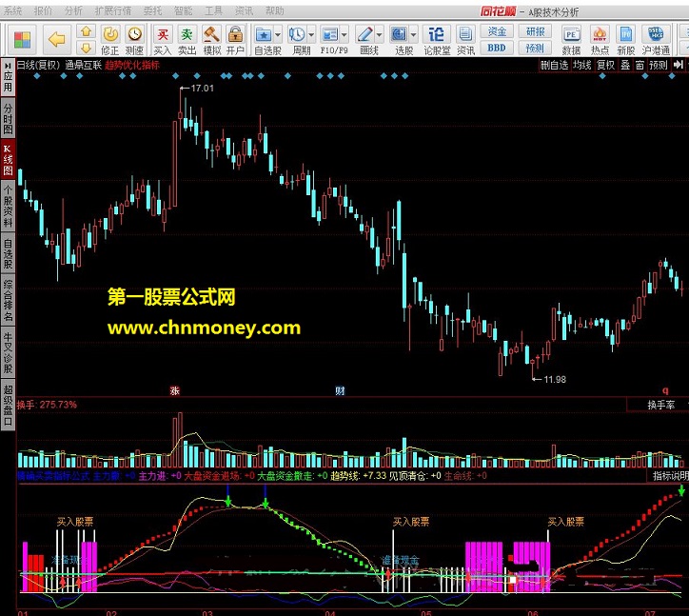The height and width of the screenshot is (616, 689).
Task: Click the toolbar 预测 button below 研报
Action: (535, 48)
